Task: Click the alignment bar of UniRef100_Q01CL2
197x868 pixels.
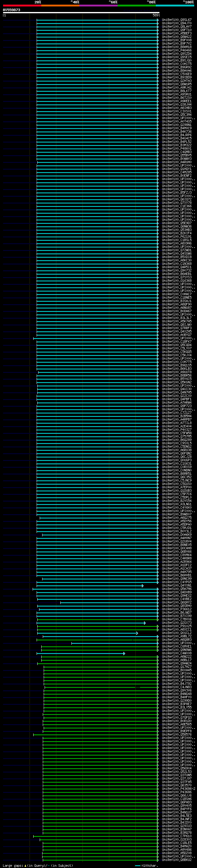Action: tap(87, 633)
